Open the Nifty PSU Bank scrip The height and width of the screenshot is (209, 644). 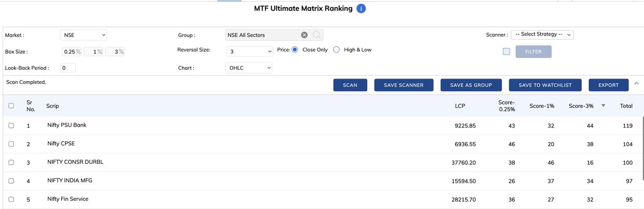(x=67, y=125)
